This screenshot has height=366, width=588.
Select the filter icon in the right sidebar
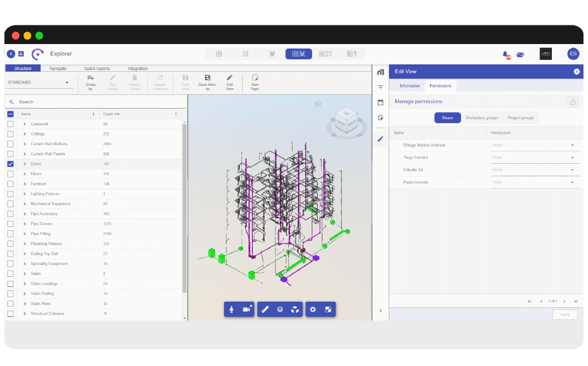[x=380, y=88]
